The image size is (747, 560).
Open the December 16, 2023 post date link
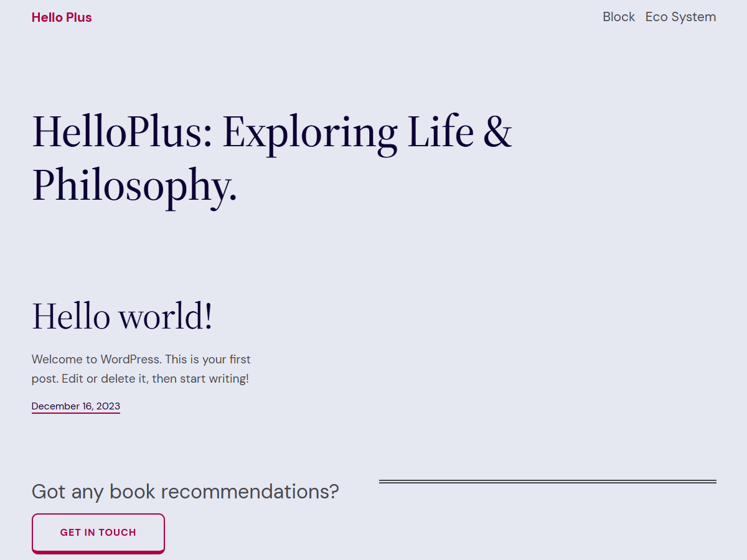(x=75, y=406)
